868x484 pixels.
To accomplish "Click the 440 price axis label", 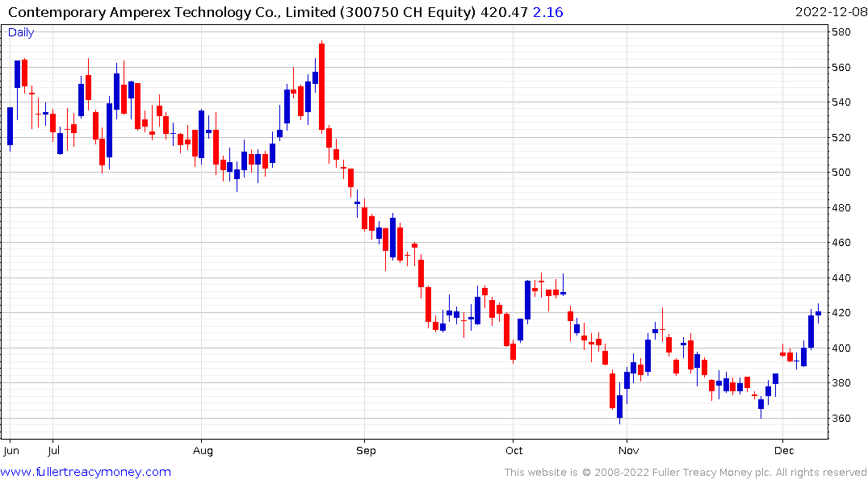I will [x=841, y=278].
